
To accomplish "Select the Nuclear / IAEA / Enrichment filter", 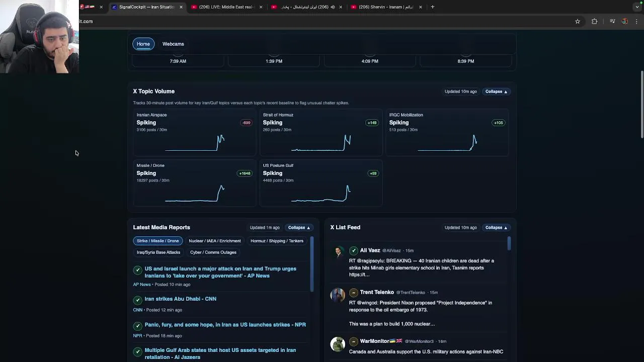I will coord(215,241).
